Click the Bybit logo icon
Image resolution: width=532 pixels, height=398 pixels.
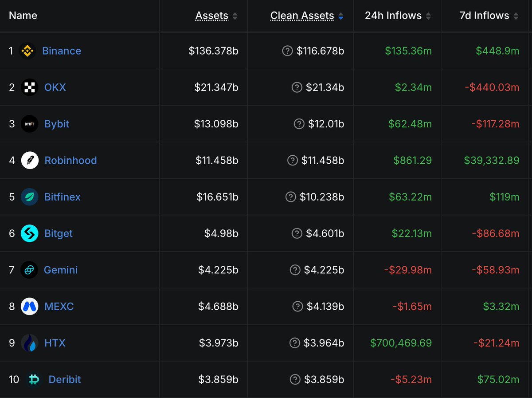coord(30,124)
